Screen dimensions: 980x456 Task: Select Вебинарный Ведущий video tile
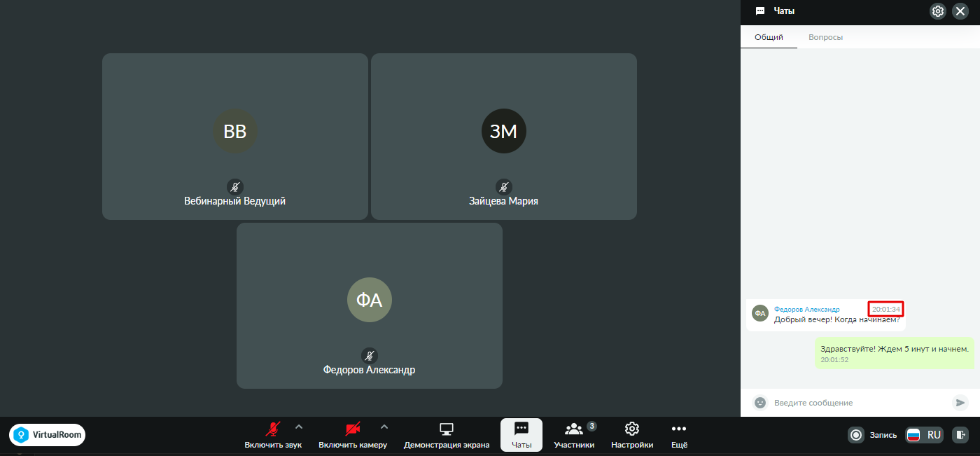click(235, 137)
